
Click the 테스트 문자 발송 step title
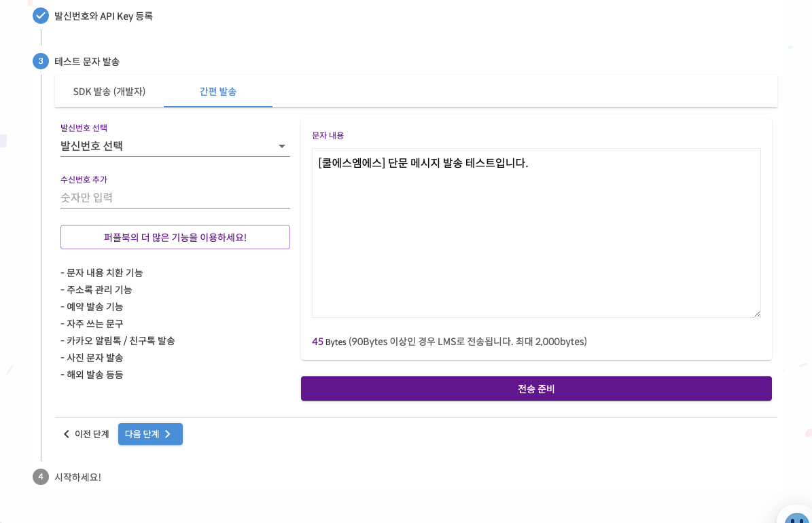pos(87,62)
